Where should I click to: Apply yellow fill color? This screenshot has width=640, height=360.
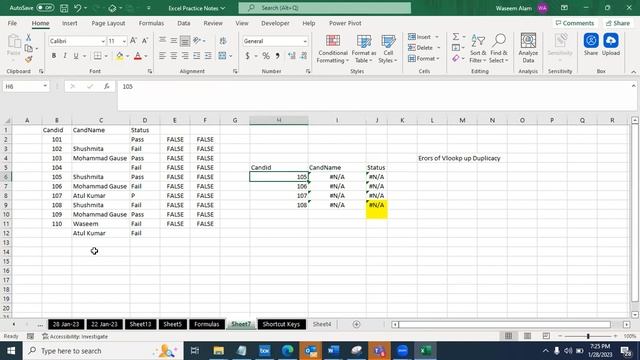click(x=120, y=56)
